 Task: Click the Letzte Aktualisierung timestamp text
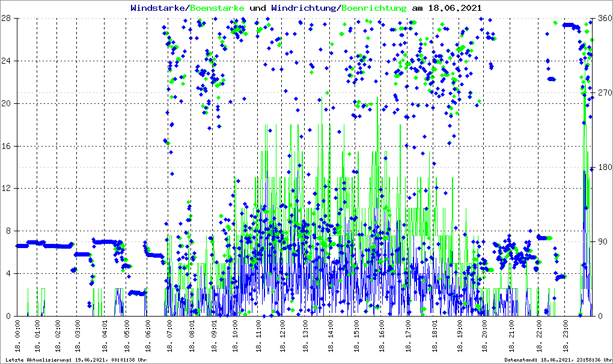point(74,360)
